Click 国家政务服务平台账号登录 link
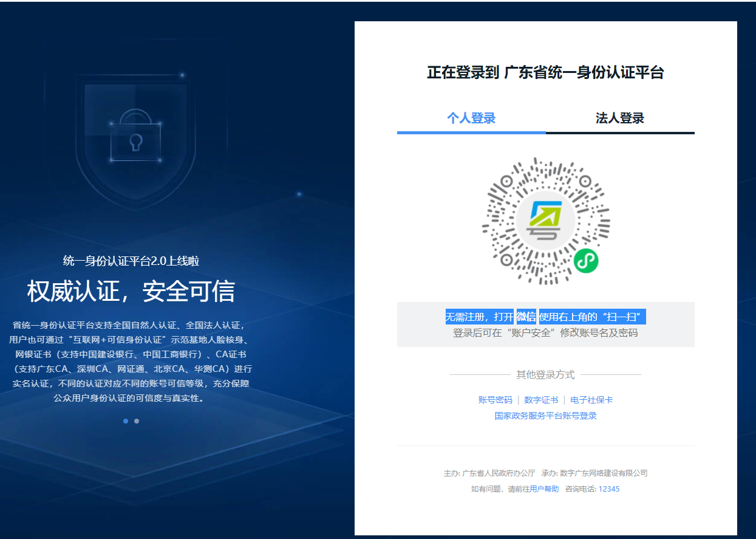 click(545, 416)
